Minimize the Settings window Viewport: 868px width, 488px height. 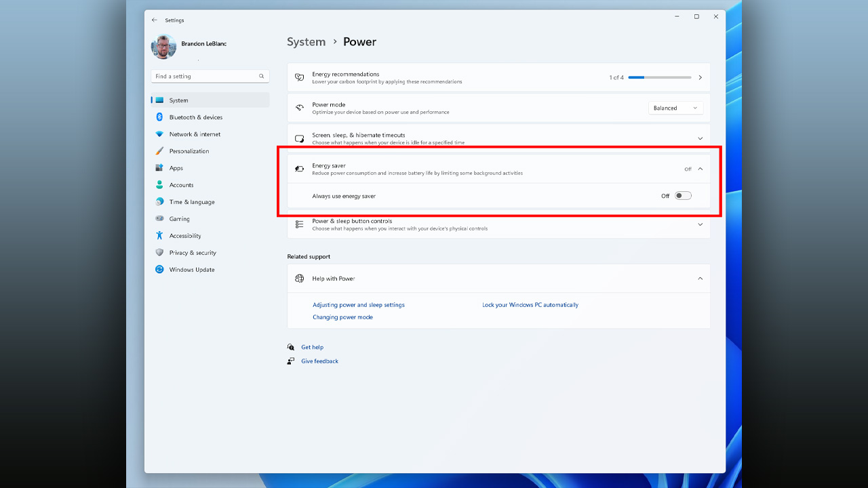[677, 17]
